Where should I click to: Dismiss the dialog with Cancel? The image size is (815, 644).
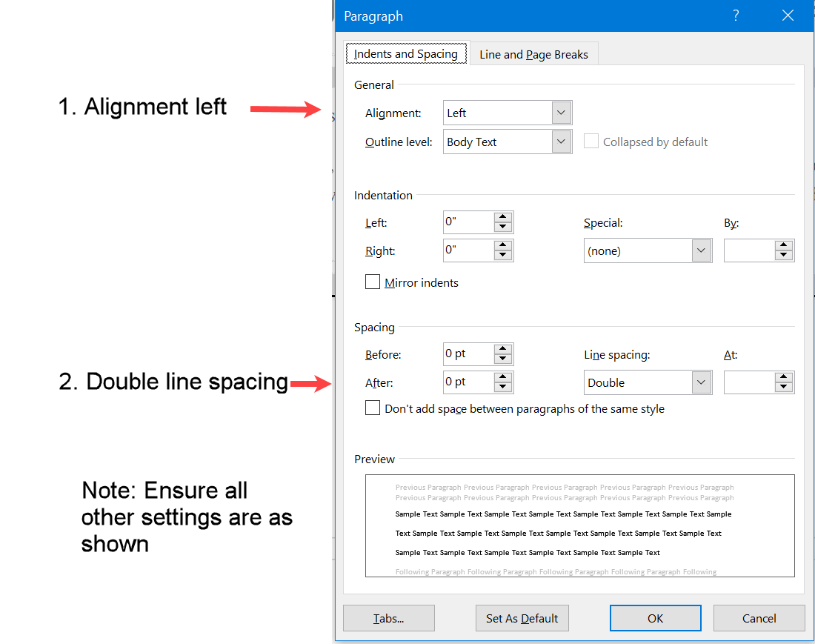pyautogui.click(x=759, y=618)
